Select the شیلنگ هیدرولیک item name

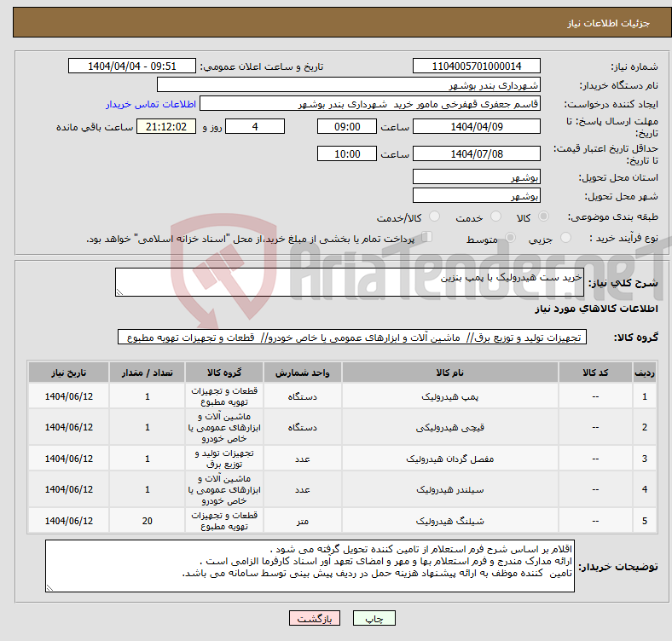tap(450, 521)
